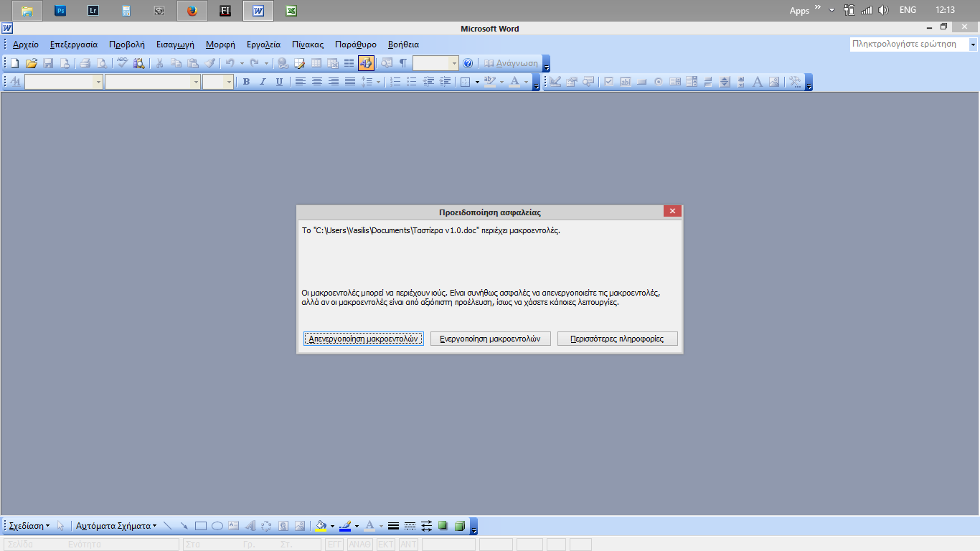Click the Arrow drawing tool
This screenshot has width=980, height=551.
tap(184, 526)
